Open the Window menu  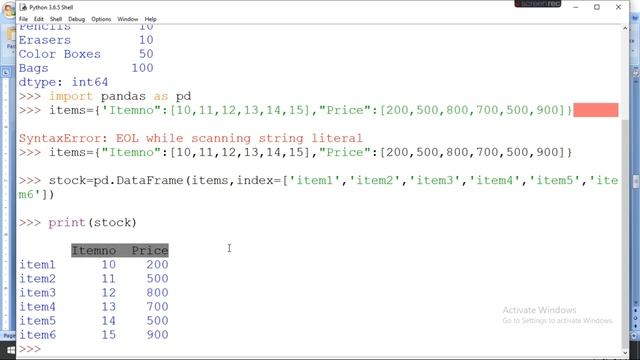pyautogui.click(x=128, y=19)
